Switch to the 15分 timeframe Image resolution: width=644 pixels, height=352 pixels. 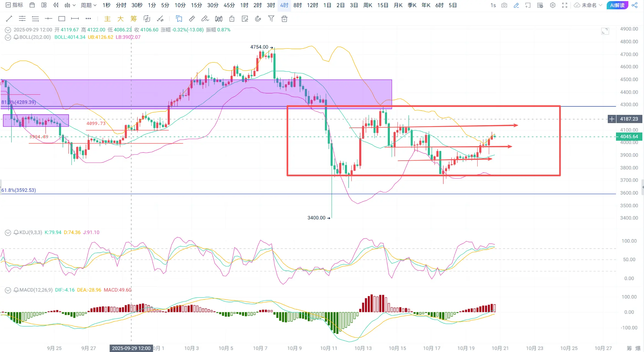coord(196,5)
